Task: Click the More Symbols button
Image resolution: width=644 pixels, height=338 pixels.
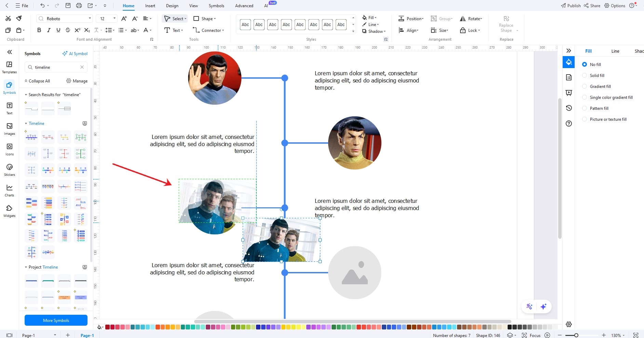Action: point(56,320)
